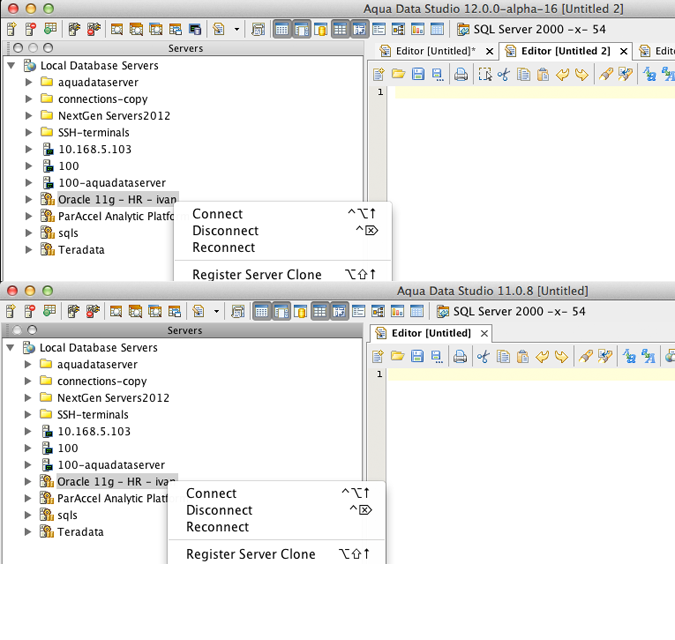
Task: Click Undo arrow in 12.0.0 editor toolbar
Action: tap(562, 74)
